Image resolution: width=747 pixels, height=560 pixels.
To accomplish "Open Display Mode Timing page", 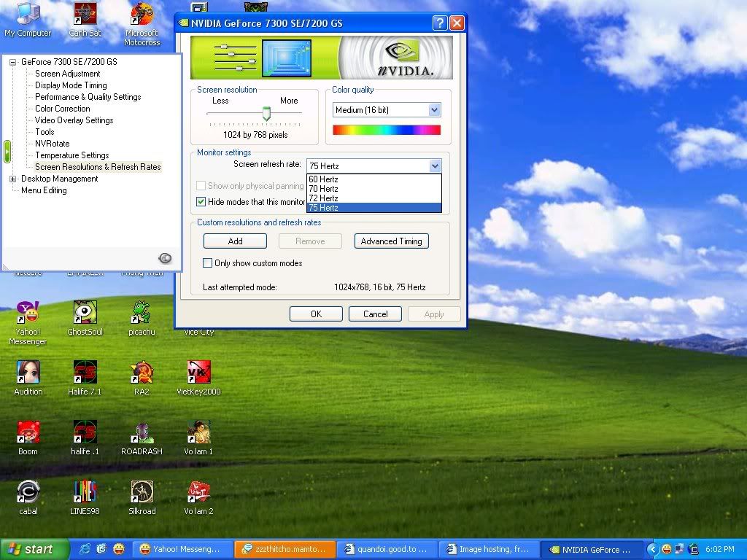I will [x=71, y=85].
